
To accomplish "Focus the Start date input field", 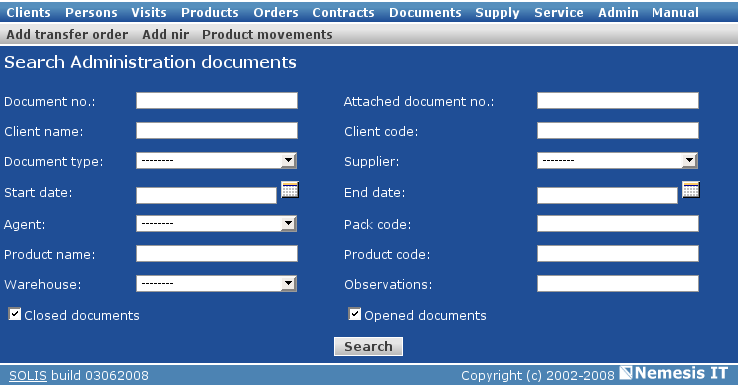I will (x=207, y=195).
